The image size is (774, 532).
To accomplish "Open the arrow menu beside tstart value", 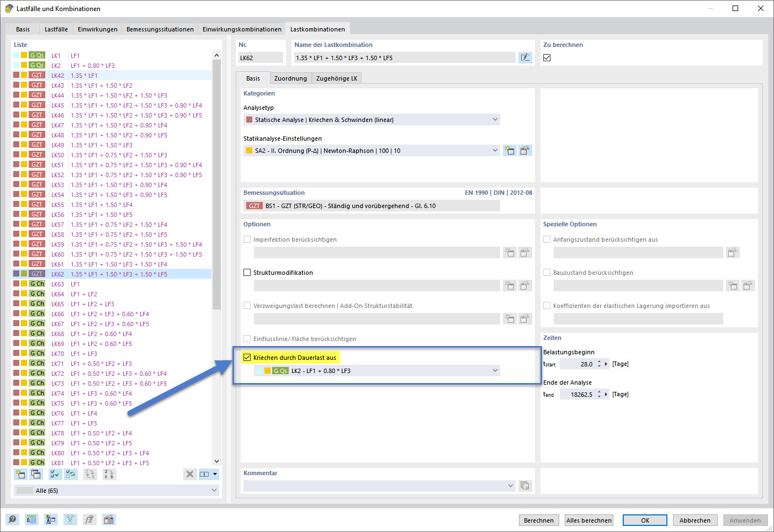I will [606, 364].
